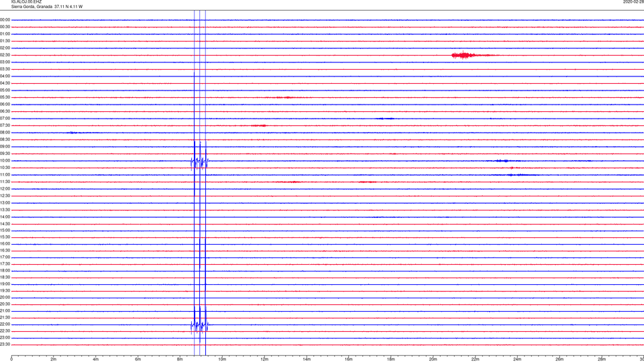The width and height of the screenshot is (644, 362).
Task: Click the 20m axis tick label
Action: pos(433,359)
